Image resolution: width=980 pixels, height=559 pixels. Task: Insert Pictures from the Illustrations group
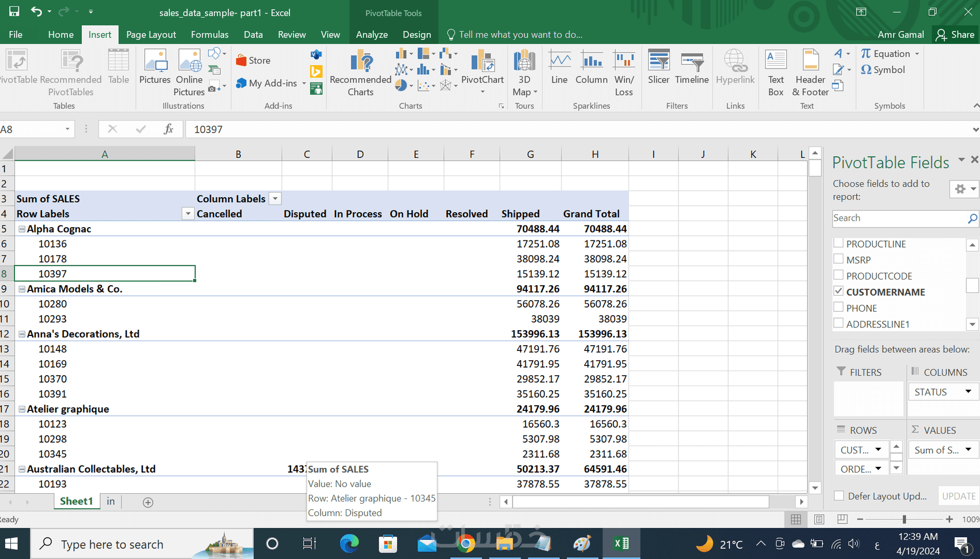click(x=155, y=67)
